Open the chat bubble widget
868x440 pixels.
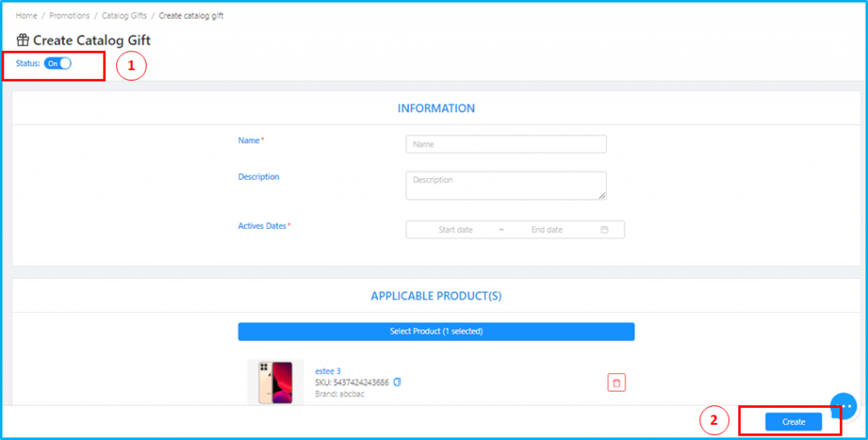tap(843, 406)
